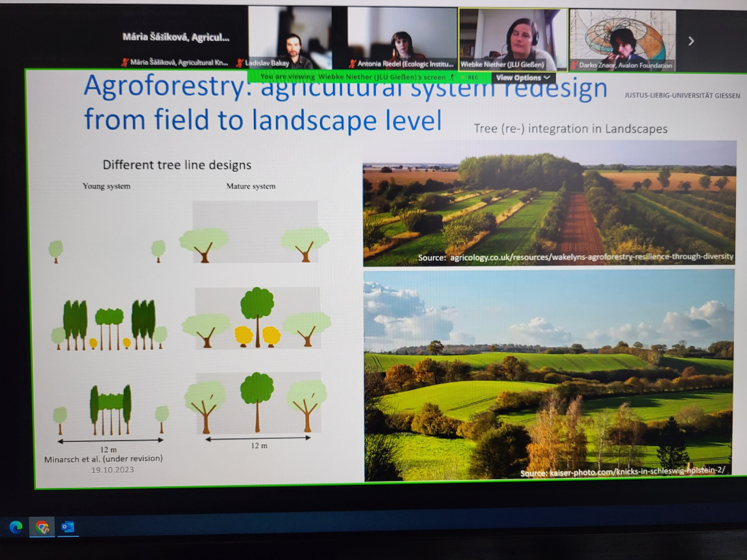Click the 'Young system' label
The image size is (747, 560).
click(x=106, y=186)
